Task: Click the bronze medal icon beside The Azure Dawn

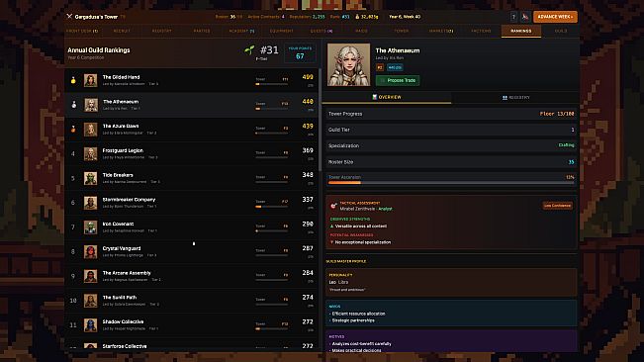Action: tap(73, 129)
